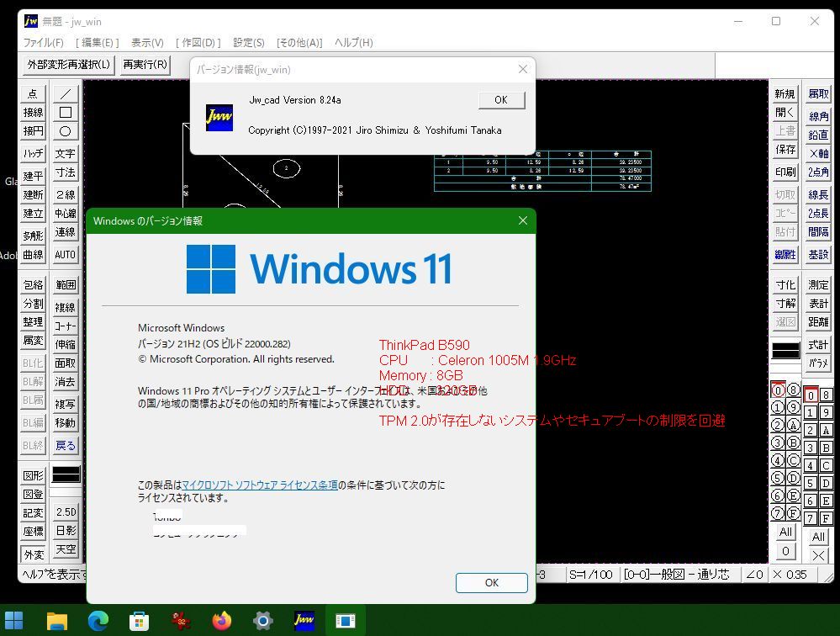840x636 pixels.
Task: Activate the 伸縮 extend/trim tool
Action: click(x=66, y=344)
